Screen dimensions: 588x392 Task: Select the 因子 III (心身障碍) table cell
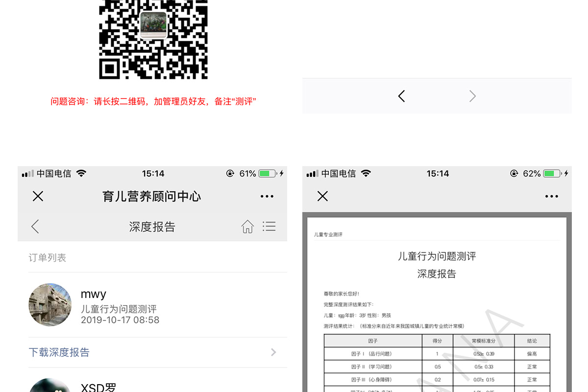[x=373, y=380]
